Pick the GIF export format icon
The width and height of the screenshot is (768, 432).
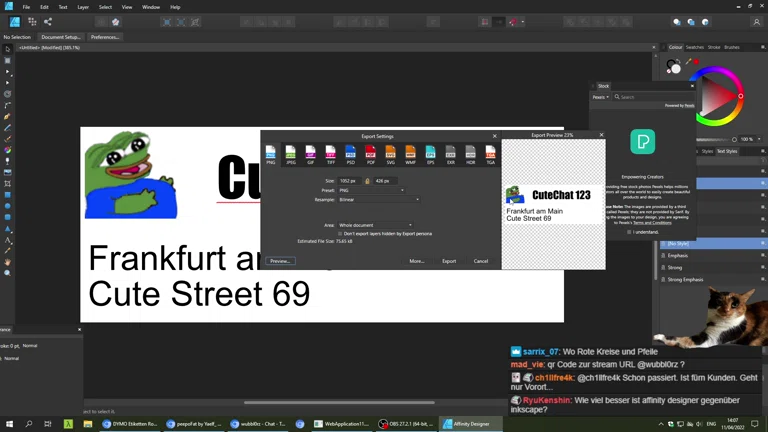311,155
